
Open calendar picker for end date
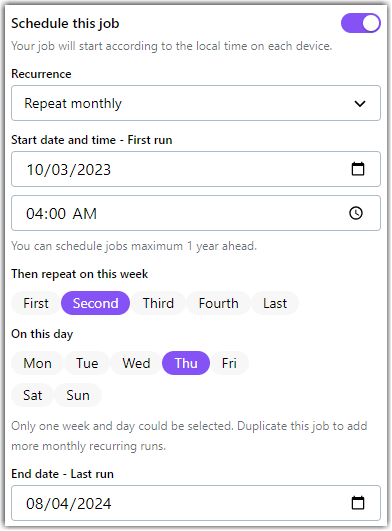coord(358,503)
